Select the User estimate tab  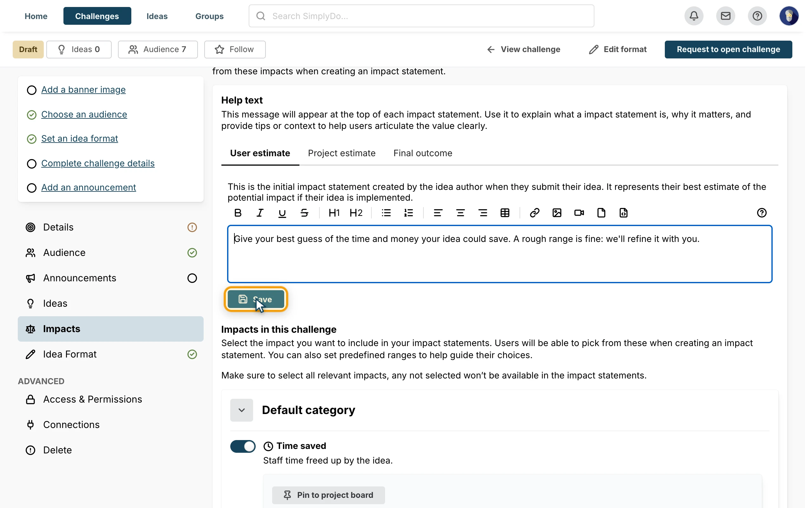260,153
